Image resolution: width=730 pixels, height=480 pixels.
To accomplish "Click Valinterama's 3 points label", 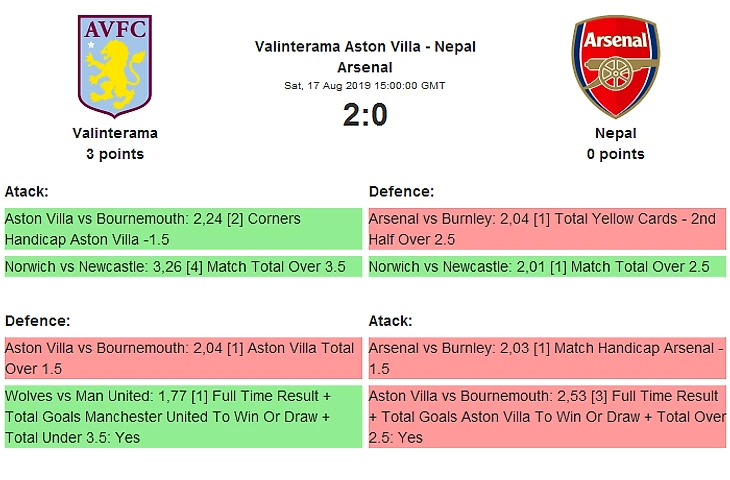I will 115,154.
